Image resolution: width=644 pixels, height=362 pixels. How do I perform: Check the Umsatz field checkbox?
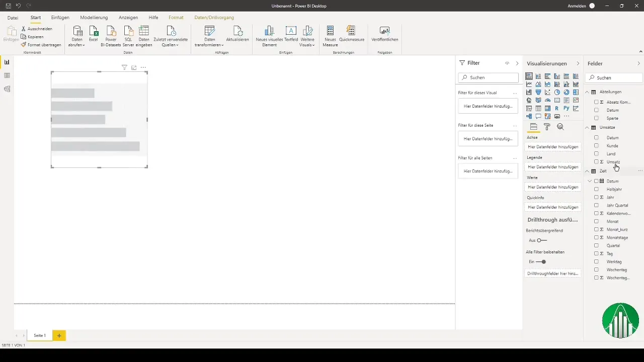coord(596,162)
